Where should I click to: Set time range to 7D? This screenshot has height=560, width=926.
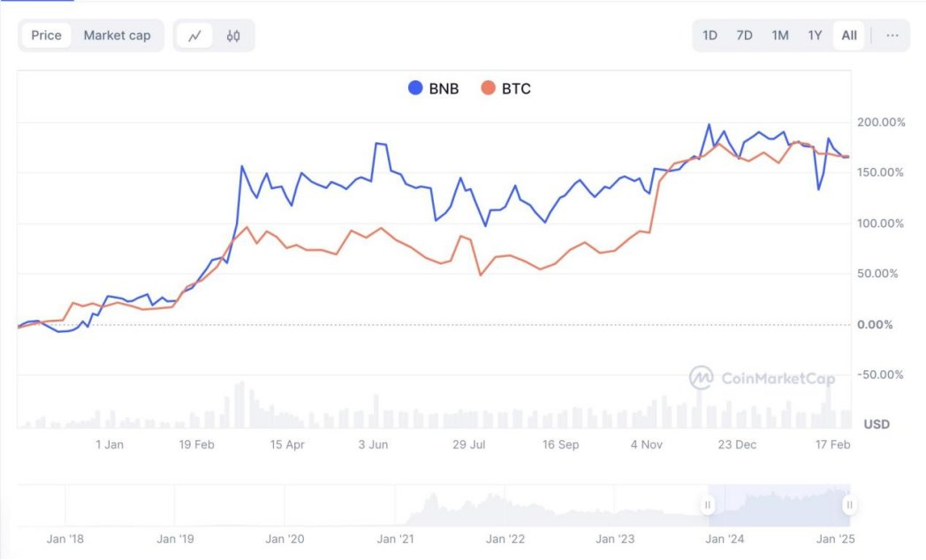(744, 35)
